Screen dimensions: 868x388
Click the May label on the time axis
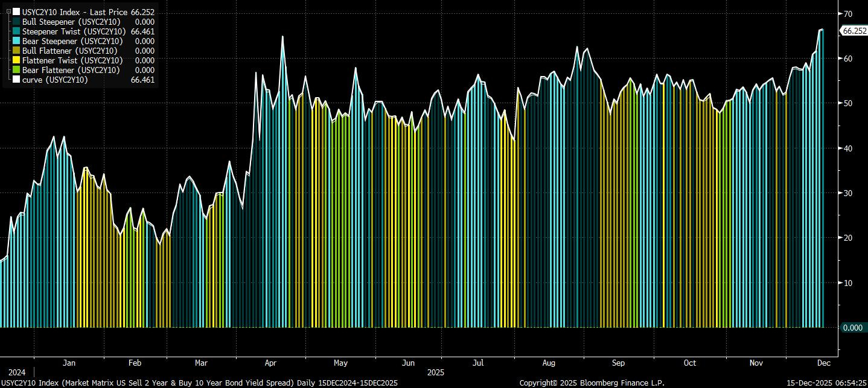pyautogui.click(x=340, y=363)
